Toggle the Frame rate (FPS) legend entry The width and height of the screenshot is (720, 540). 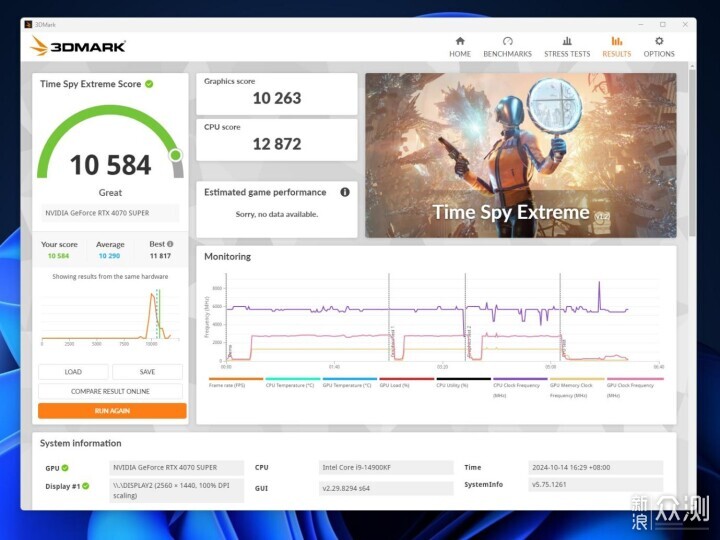pos(236,383)
